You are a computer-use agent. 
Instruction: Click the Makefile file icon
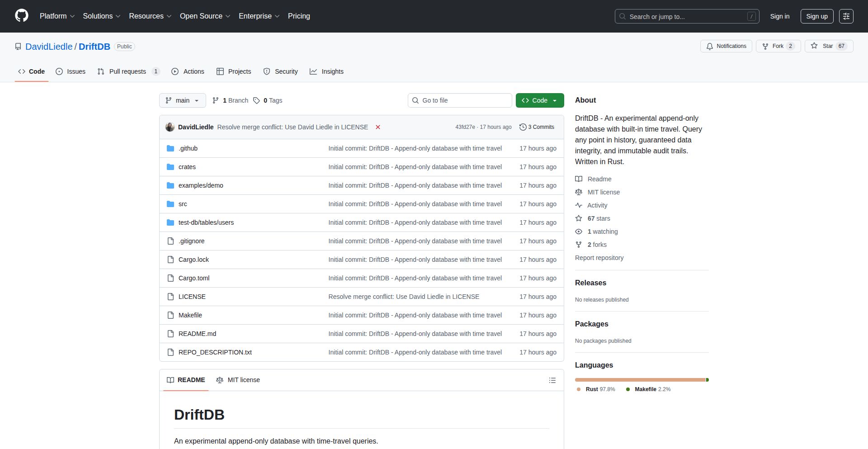pos(170,315)
